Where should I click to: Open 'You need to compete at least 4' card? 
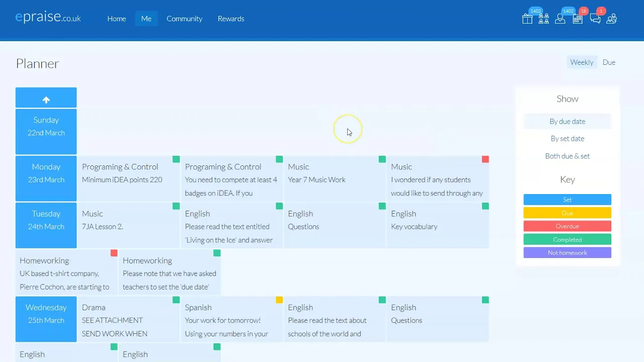tap(232, 178)
